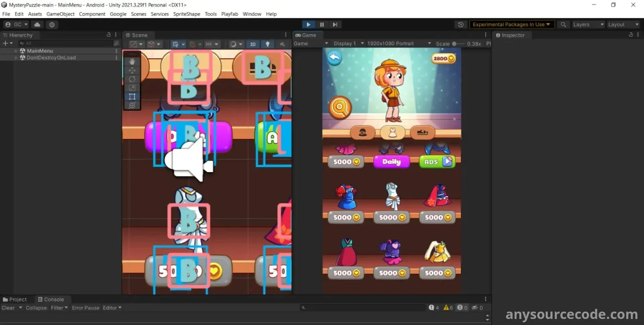
Task: Toggle scene lighting bulb button
Action: (267, 44)
